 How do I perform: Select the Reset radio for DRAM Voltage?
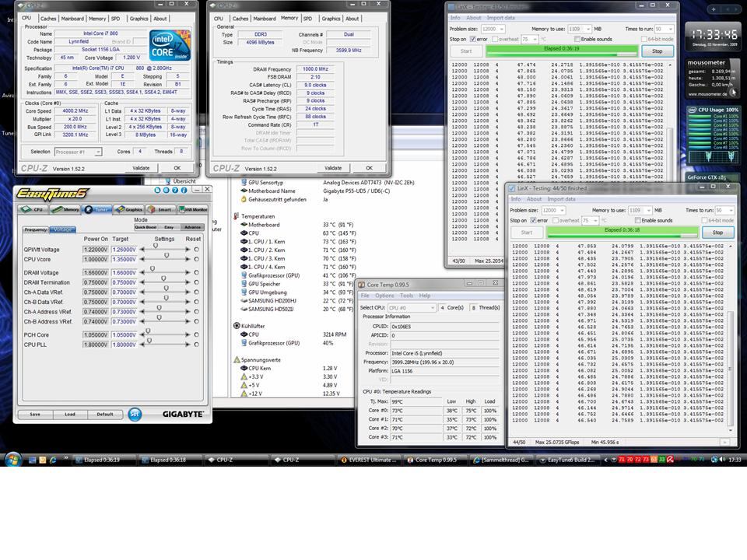pos(196,273)
